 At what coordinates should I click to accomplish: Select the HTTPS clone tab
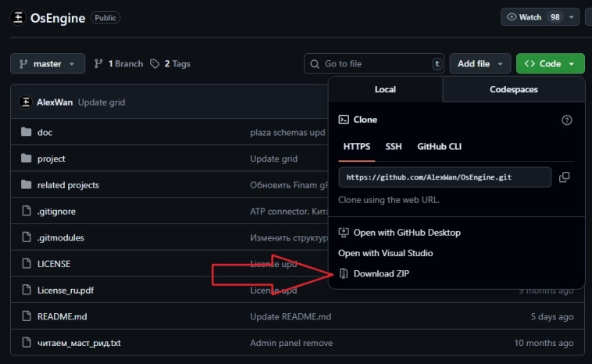(356, 147)
